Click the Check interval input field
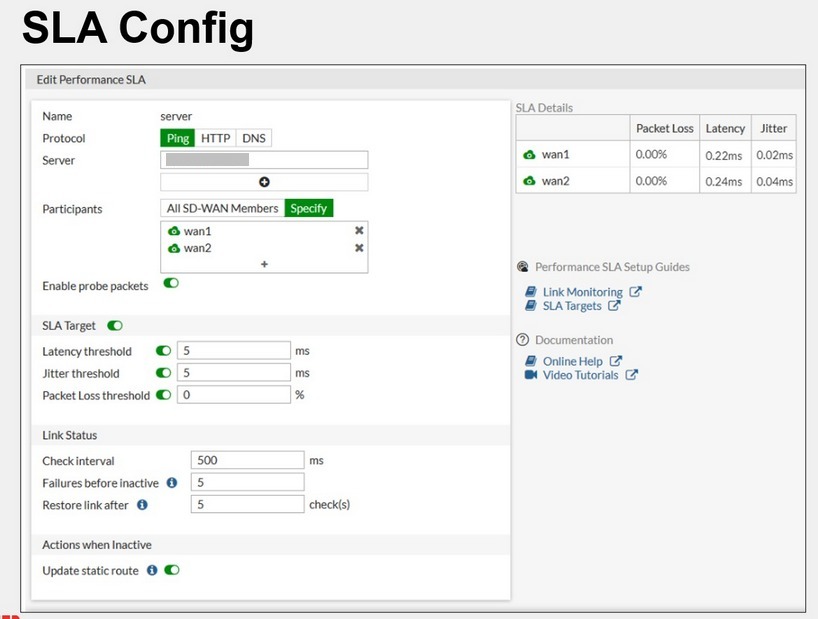Screen dimensions: 818x619 tap(246, 461)
